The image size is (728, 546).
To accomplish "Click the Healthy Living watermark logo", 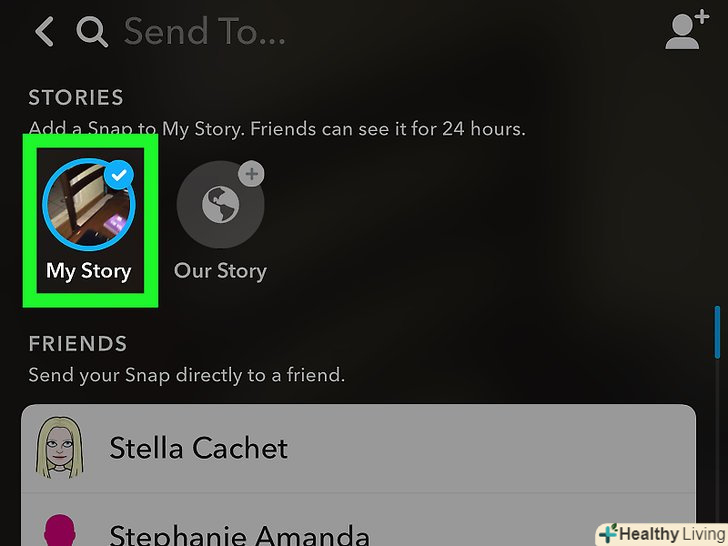I will (662, 534).
